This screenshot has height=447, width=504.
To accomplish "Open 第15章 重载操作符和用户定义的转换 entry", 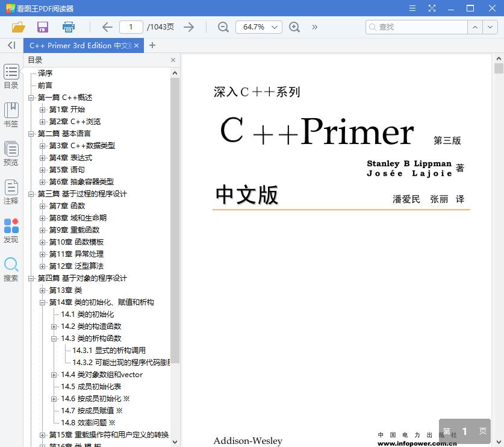I will coord(109,435).
